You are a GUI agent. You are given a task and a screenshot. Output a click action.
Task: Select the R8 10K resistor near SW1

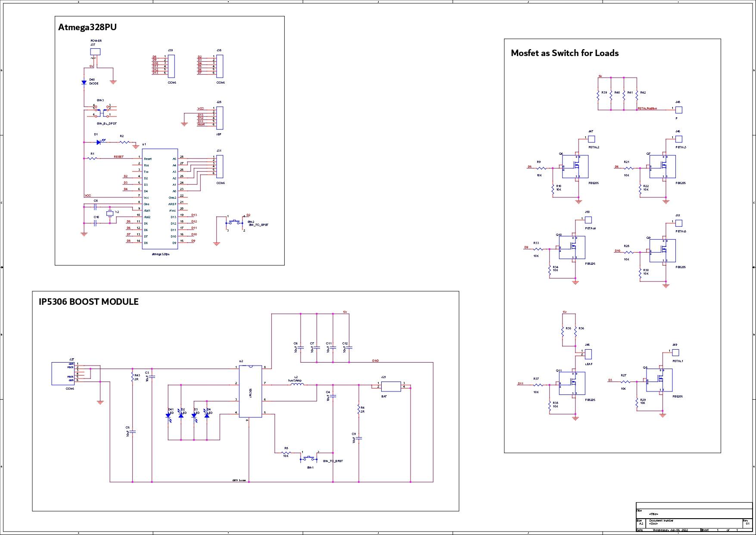(286, 453)
